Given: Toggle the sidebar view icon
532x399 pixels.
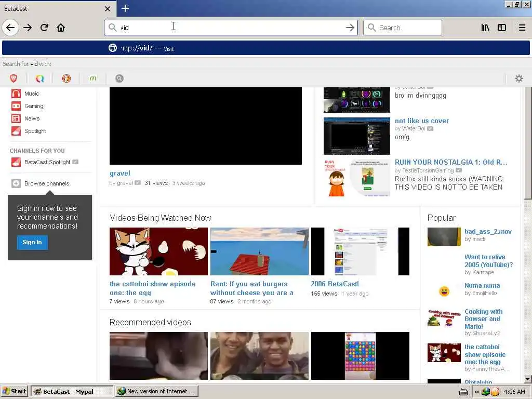Looking at the screenshot, I should 502,28.
